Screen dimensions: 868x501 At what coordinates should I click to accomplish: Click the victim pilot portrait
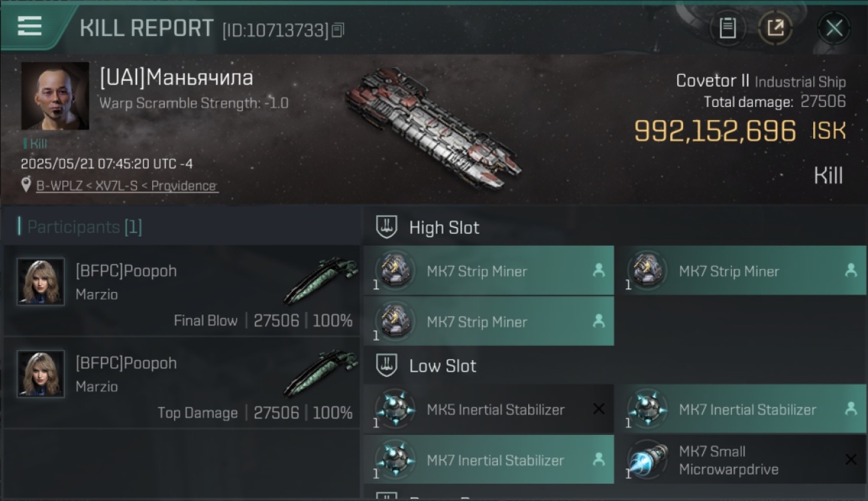click(55, 96)
